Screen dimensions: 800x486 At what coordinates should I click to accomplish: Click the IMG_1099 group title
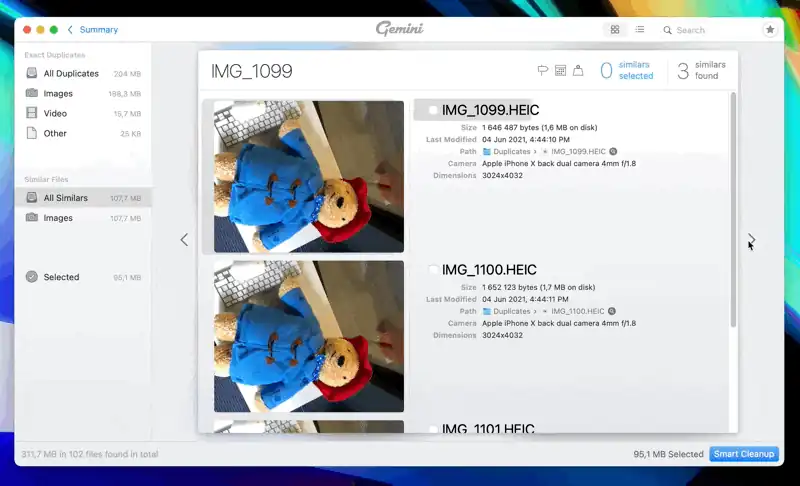pos(252,71)
